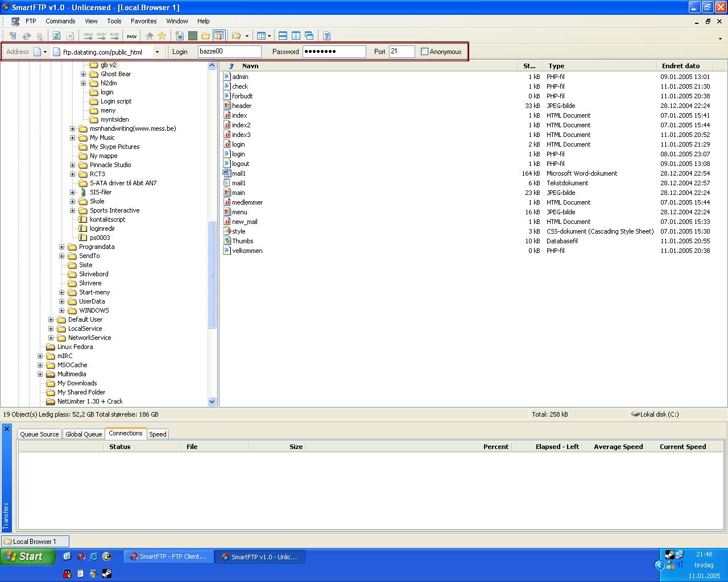Click the Login input field
728x582 pixels.
(x=229, y=52)
